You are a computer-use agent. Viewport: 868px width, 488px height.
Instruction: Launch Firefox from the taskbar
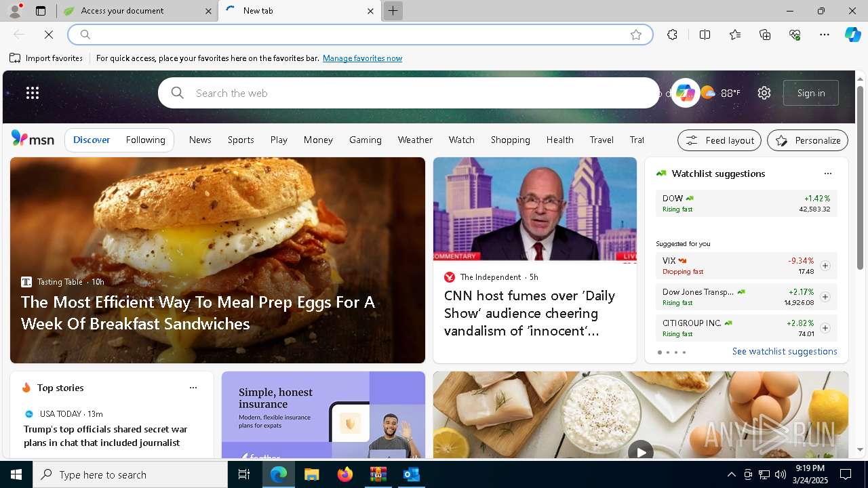[x=345, y=474]
